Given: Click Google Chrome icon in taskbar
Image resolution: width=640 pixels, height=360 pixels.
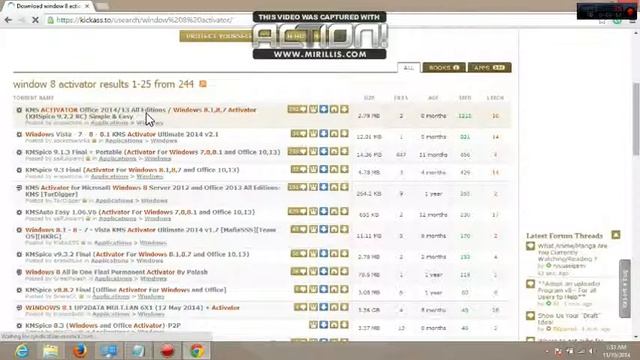Looking at the screenshot, I should click(x=197, y=351).
